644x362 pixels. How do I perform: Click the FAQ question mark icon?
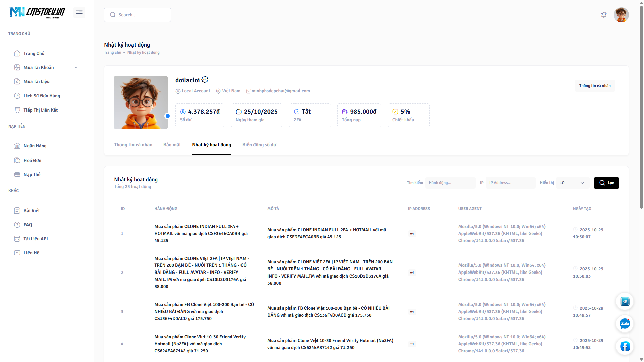click(17, 225)
